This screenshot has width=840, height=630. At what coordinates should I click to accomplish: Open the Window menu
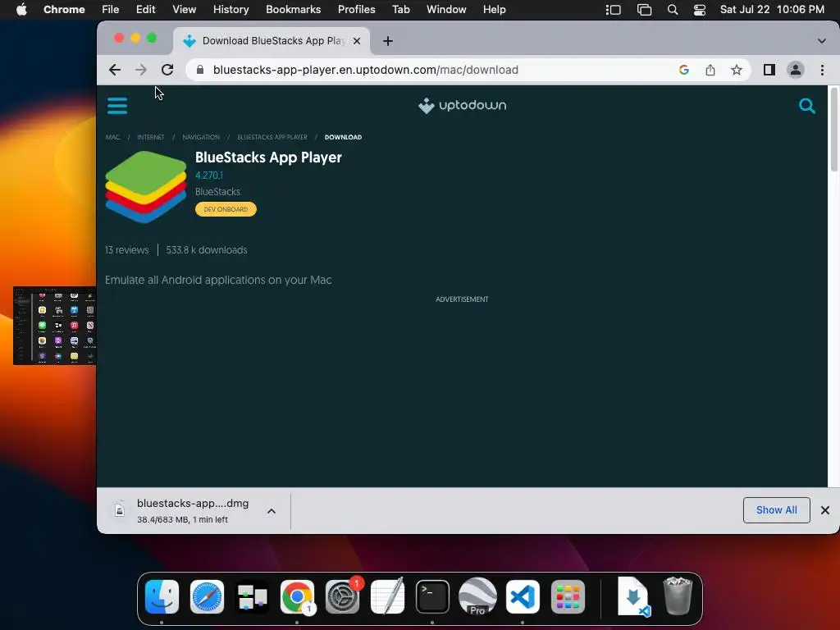(x=446, y=10)
